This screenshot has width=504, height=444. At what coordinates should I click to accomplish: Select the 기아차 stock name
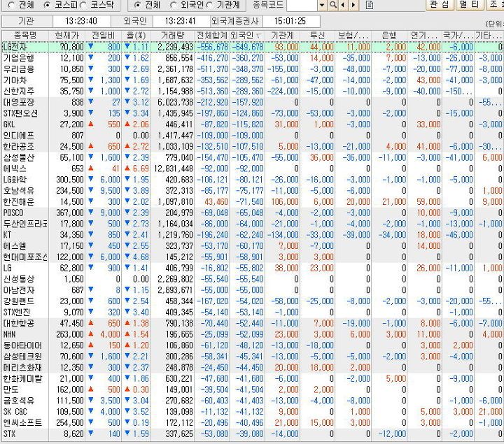click(x=15, y=80)
